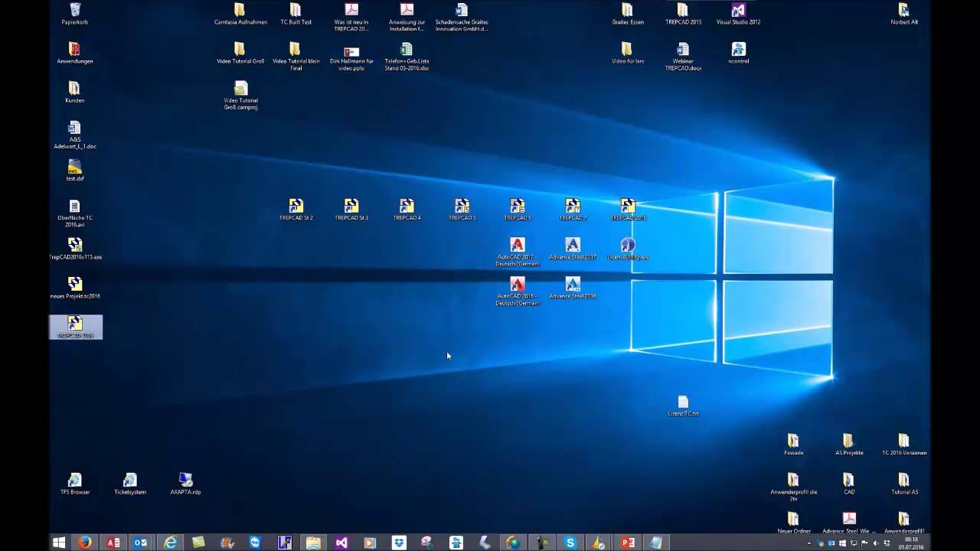Expand the hidden system tray icons arrow

click(809, 543)
